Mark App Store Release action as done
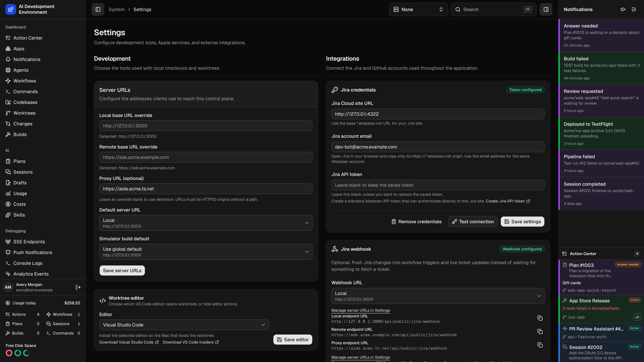 tap(637, 317)
